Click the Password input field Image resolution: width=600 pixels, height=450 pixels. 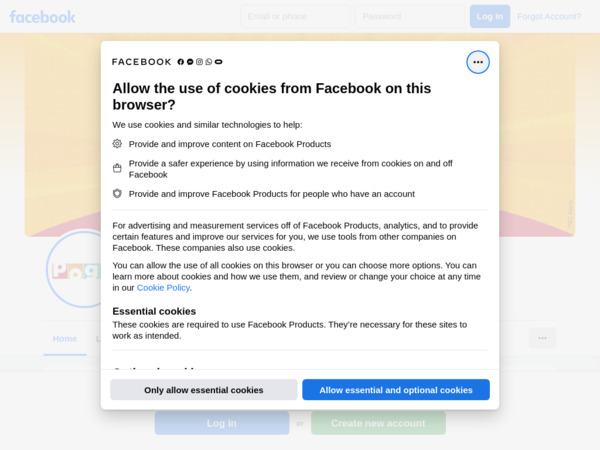pos(410,16)
